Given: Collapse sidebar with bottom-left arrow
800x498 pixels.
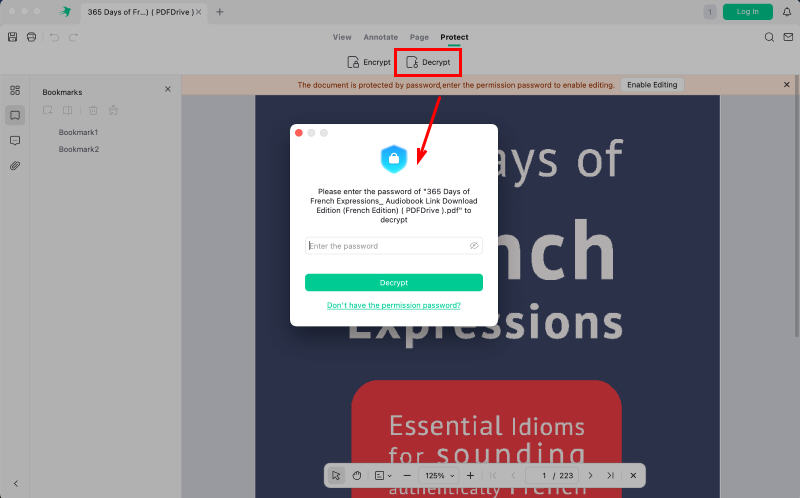Looking at the screenshot, I should coord(16,483).
